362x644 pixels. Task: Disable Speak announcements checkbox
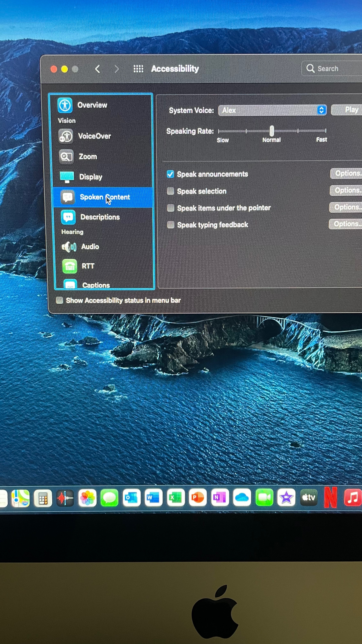click(170, 174)
